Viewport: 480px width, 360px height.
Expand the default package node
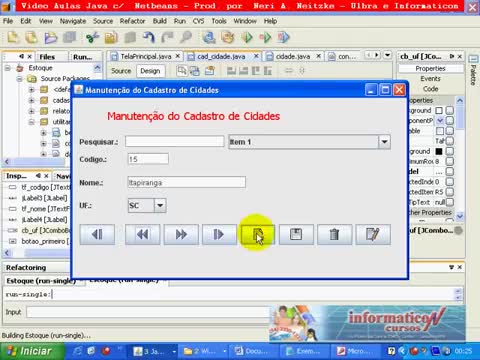pyautogui.click(x=31, y=90)
